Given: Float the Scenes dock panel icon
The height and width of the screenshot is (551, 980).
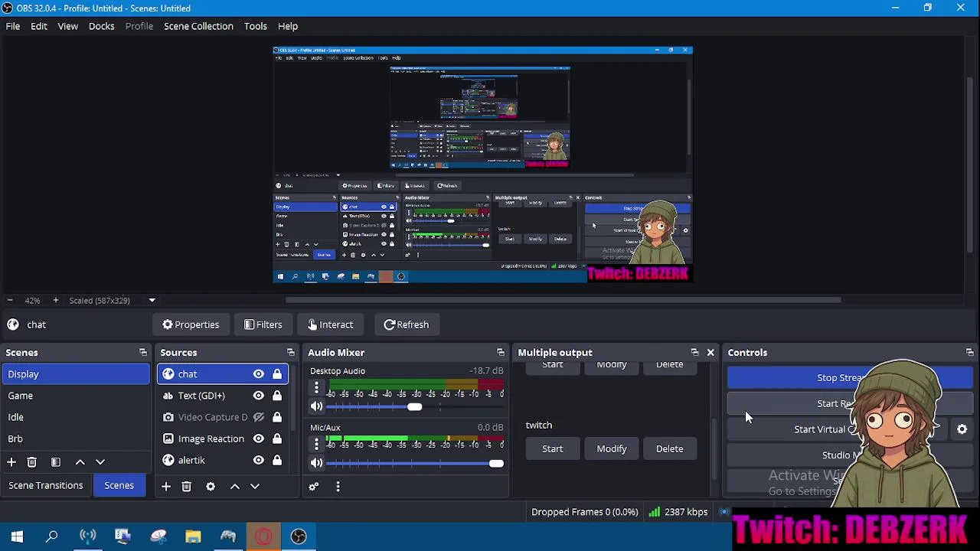Looking at the screenshot, I should coord(143,353).
